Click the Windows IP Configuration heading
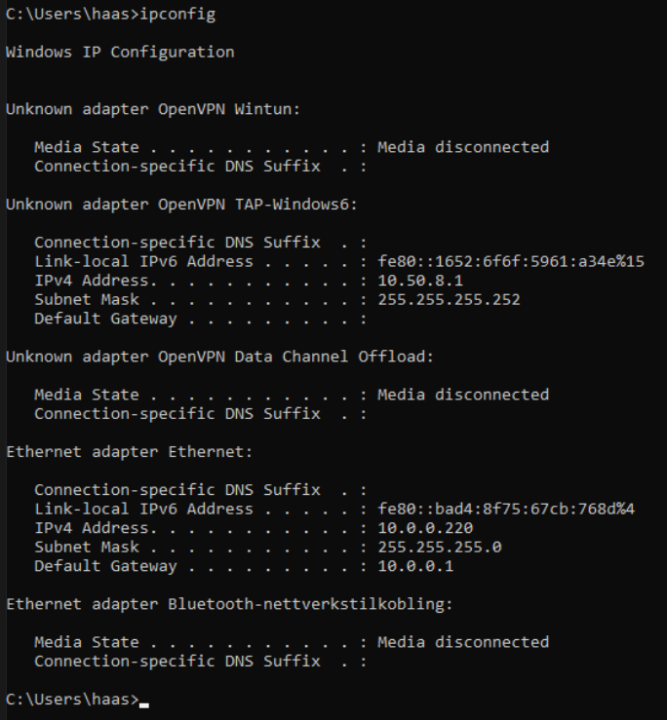Image resolution: width=667 pixels, height=720 pixels. 120,52
